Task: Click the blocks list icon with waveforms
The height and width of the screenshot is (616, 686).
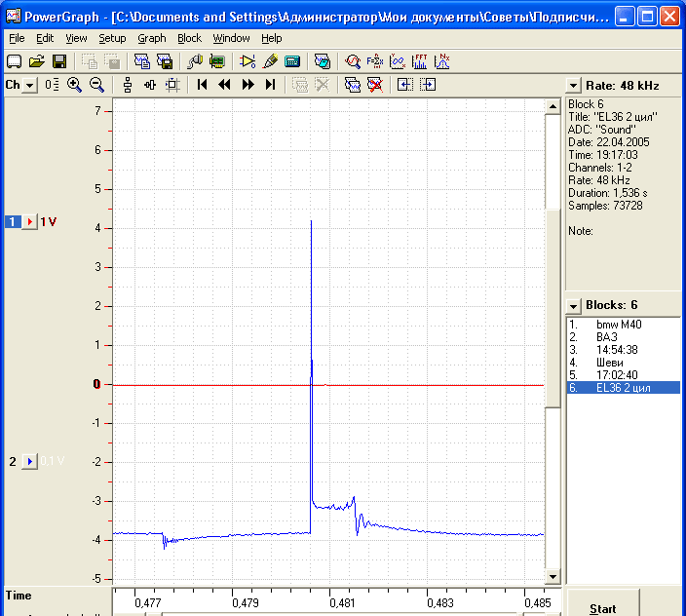Action: coord(353,85)
